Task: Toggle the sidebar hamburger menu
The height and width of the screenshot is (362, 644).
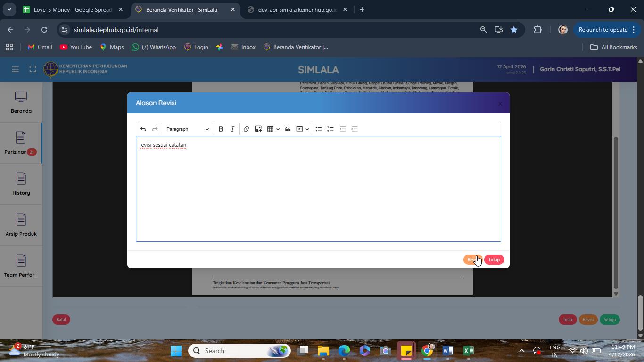Action: point(15,69)
